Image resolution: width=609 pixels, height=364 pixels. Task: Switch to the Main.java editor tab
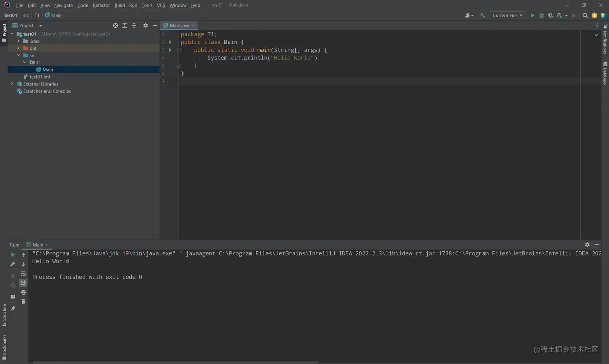[x=179, y=25]
